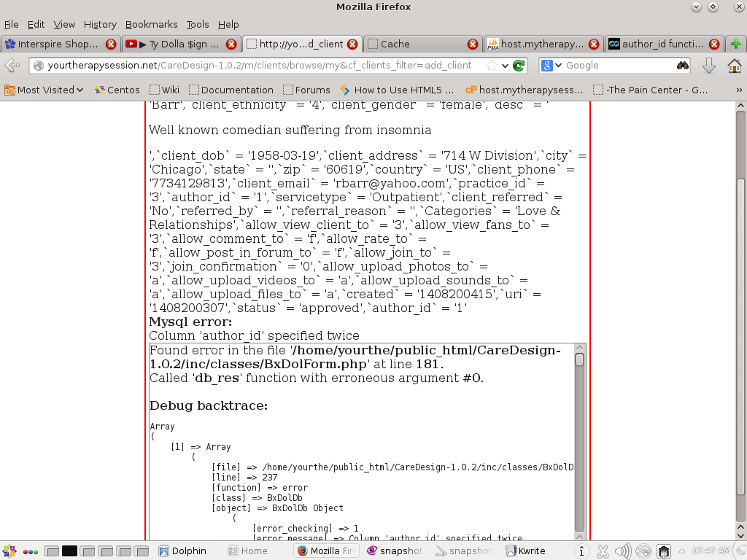The width and height of the screenshot is (747, 560).
Task: Open volume control in system tray
Action: 622,551
